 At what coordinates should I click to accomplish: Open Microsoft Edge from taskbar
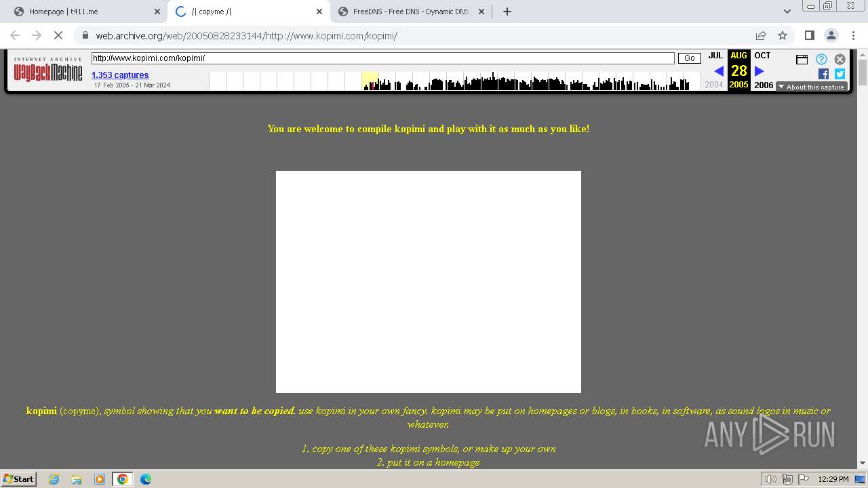[x=146, y=479]
